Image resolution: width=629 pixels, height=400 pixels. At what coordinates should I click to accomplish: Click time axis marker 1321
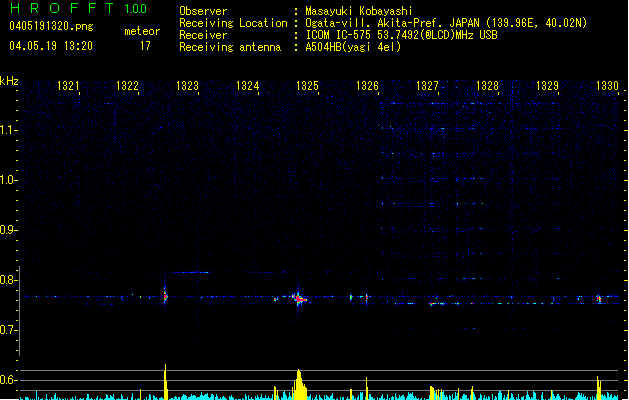[x=68, y=86]
